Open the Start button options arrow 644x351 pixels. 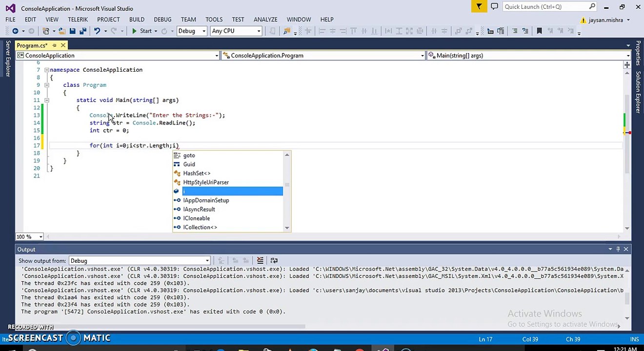pyautogui.click(x=156, y=31)
